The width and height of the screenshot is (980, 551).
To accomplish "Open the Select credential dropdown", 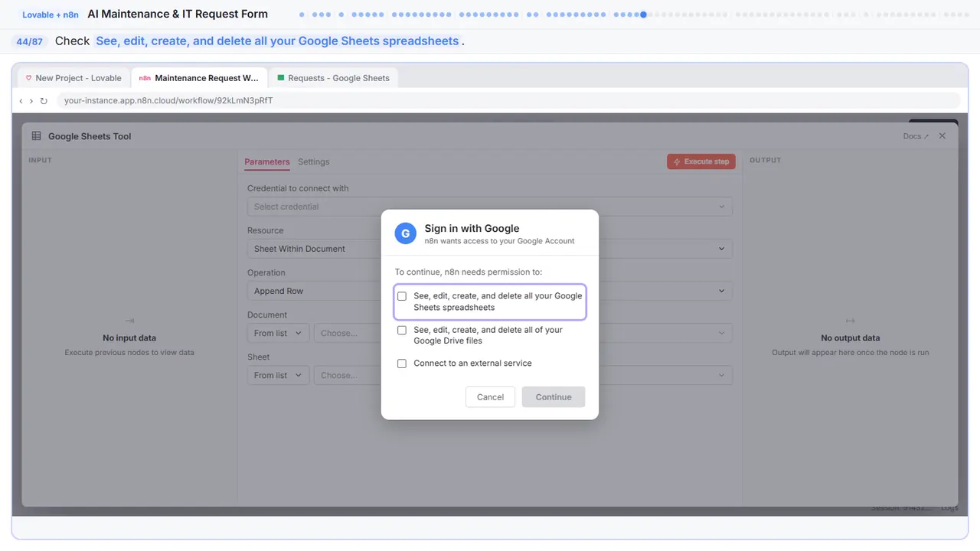I will click(489, 207).
